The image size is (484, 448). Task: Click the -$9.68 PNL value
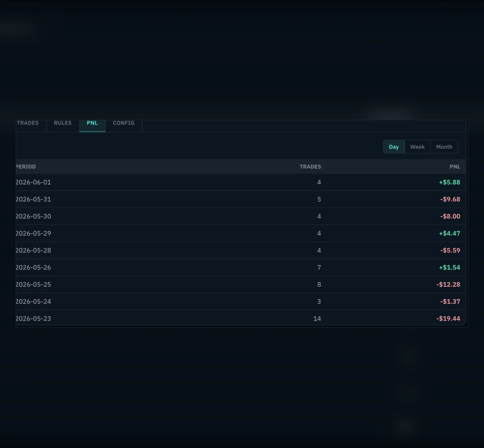450,199
